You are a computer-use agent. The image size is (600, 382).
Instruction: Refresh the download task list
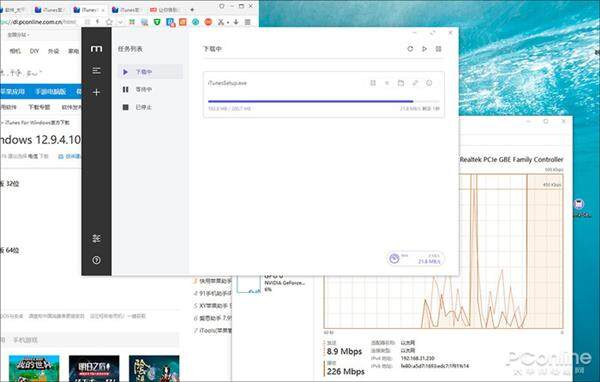pyautogui.click(x=410, y=49)
